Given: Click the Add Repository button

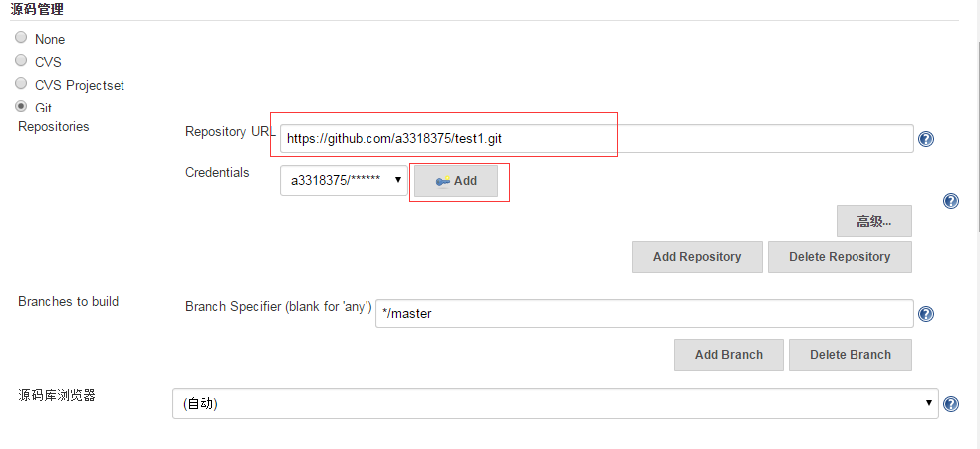Looking at the screenshot, I should [x=697, y=257].
